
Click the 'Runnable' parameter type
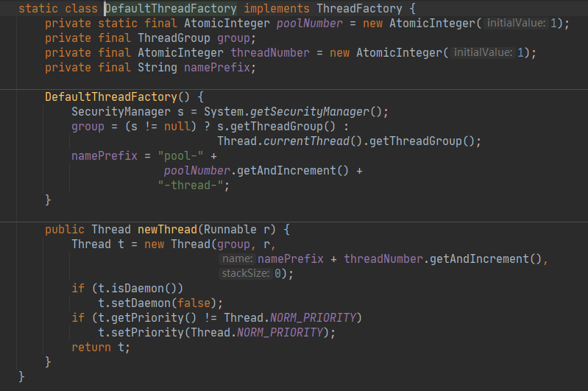pos(230,229)
